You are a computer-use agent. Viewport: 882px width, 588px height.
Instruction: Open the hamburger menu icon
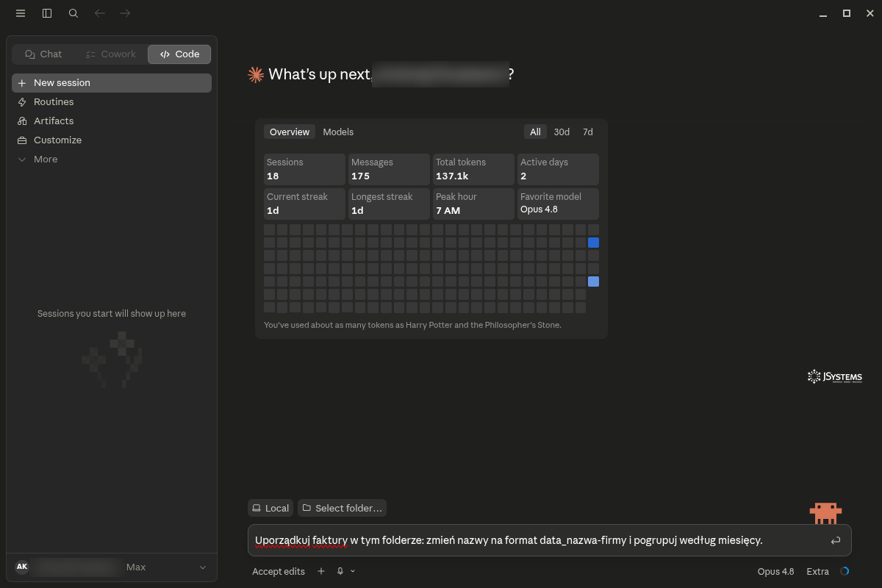(21, 13)
